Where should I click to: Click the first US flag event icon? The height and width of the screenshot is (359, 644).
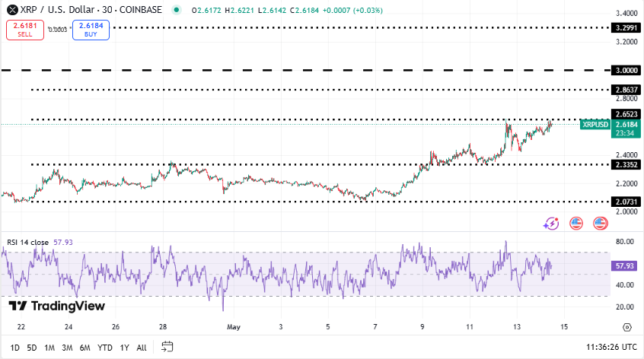(576, 224)
